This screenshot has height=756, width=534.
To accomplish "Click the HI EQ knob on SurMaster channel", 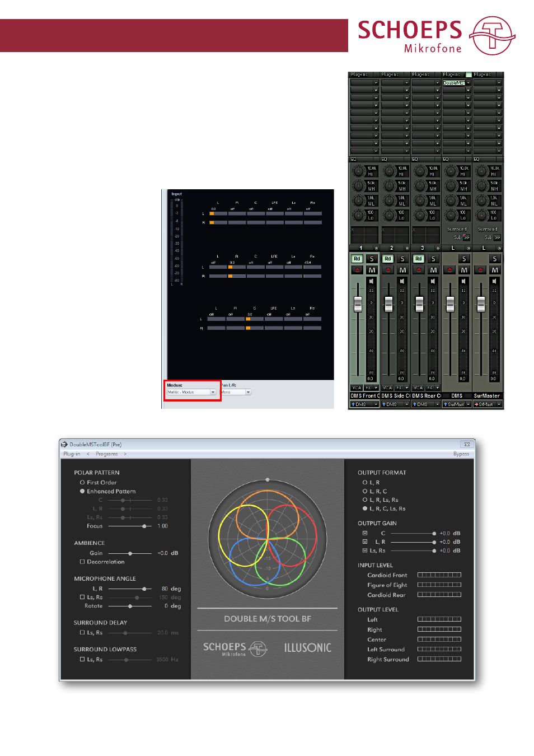I will [481, 171].
